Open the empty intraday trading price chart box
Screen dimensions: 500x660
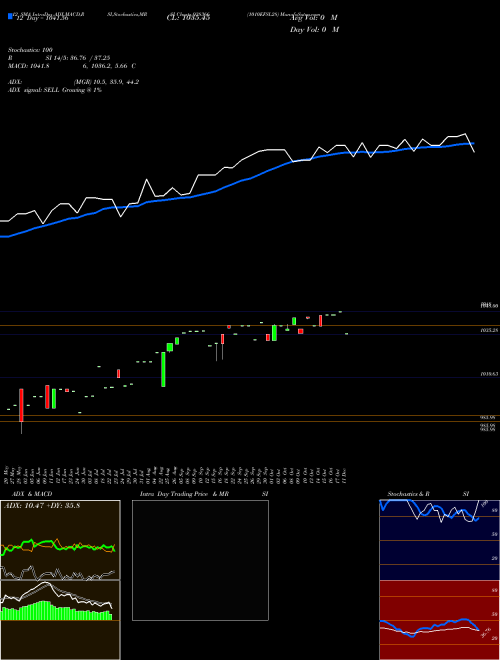[x=200, y=560]
